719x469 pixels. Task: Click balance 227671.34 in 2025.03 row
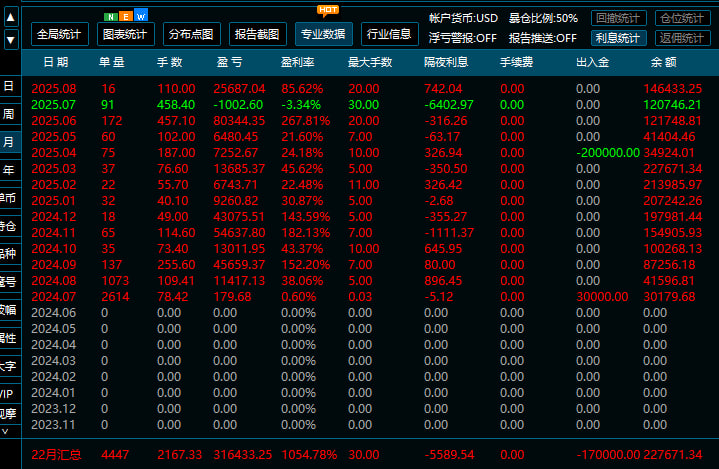(673, 169)
